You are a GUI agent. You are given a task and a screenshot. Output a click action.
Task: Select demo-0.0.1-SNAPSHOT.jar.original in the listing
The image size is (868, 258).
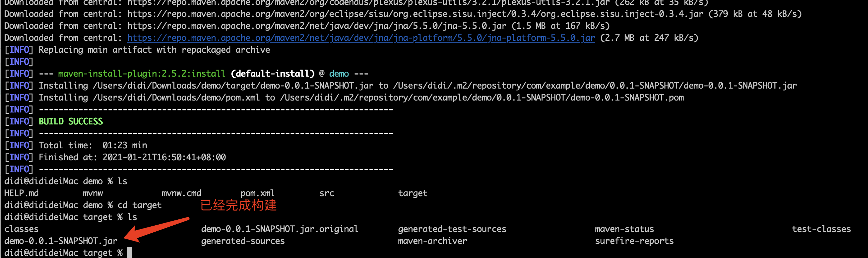279,229
